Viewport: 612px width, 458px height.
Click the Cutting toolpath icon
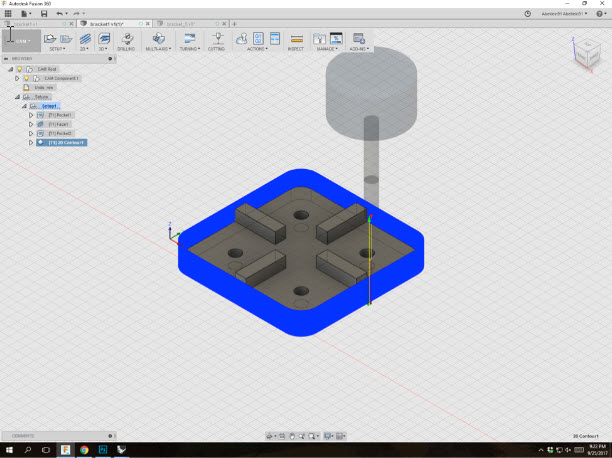tap(216, 39)
